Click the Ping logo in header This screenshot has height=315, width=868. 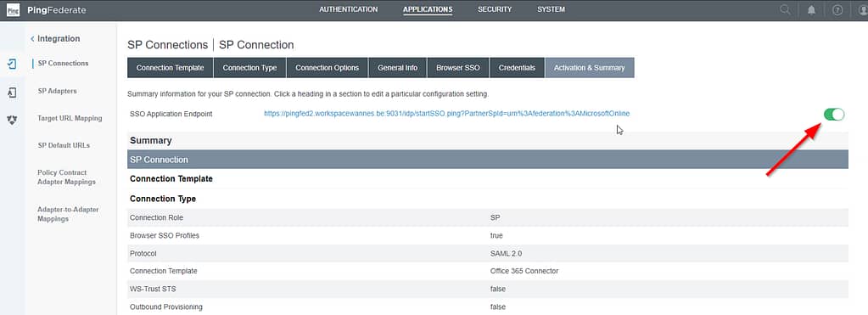(13, 10)
